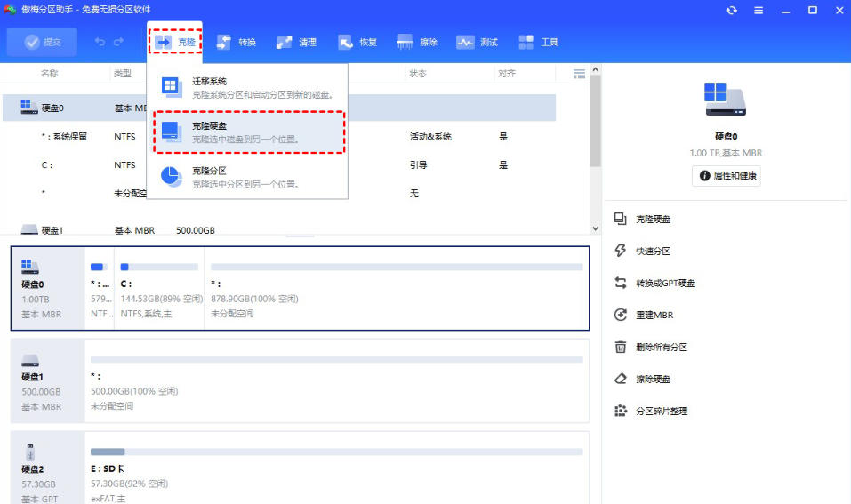Select 迁移系统 from the clone dropdown
Viewport: 851px width, 504px height.
[x=249, y=87]
